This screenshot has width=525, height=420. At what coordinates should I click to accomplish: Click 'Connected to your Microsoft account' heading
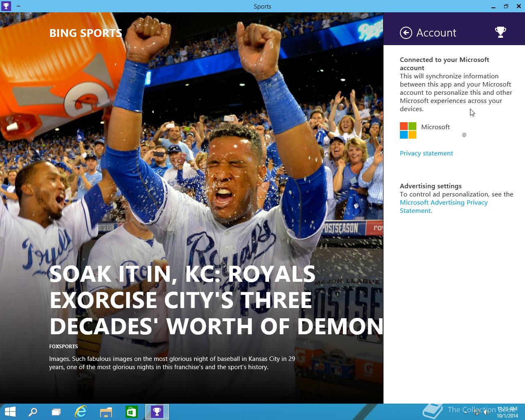click(x=445, y=64)
